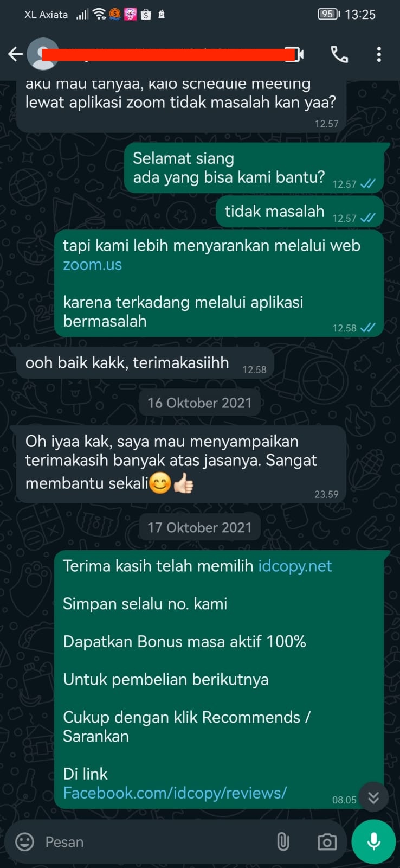Open the idcopy.net link
Image resolution: width=400 pixels, height=868 pixels.
(x=295, y=566)
